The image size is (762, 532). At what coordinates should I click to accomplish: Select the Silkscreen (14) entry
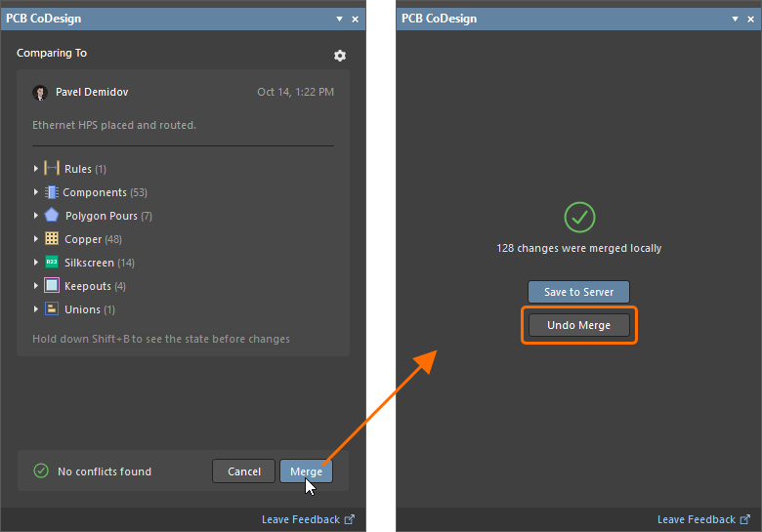pyautogui.click(x=100, y=263)
